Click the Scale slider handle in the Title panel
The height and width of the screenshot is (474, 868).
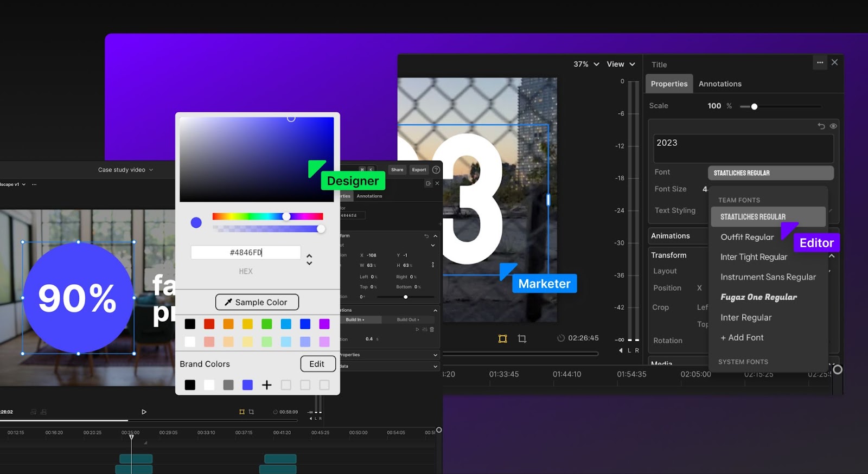tap(754, 106)
